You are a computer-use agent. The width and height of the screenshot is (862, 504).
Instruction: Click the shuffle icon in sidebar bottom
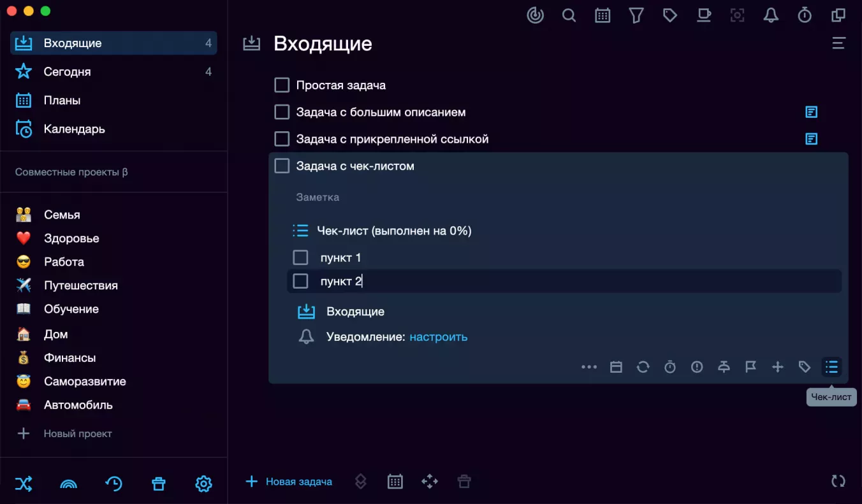pyautogui.click(x=24, y=484)
